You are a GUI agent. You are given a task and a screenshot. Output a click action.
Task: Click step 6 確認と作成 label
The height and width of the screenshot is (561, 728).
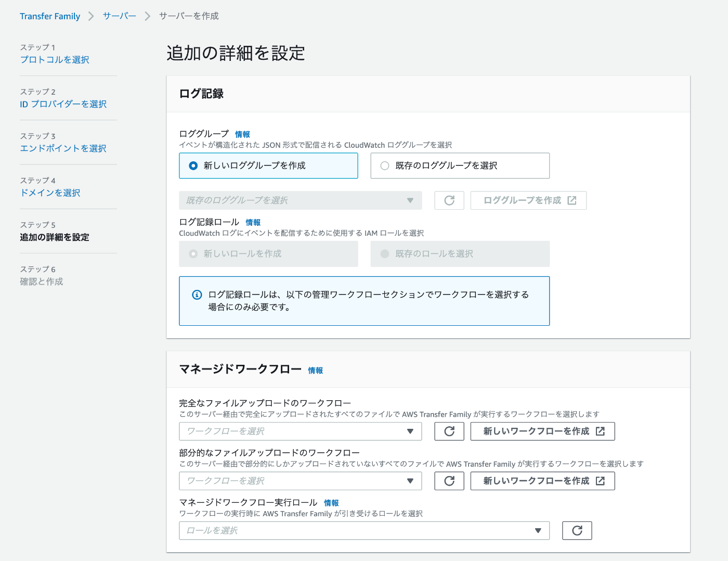coord(42,282)
